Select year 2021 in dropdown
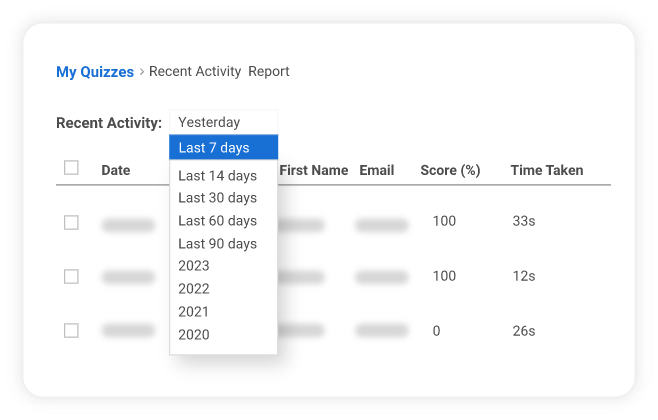Screen dimensions: 658x420 point(194,312)
